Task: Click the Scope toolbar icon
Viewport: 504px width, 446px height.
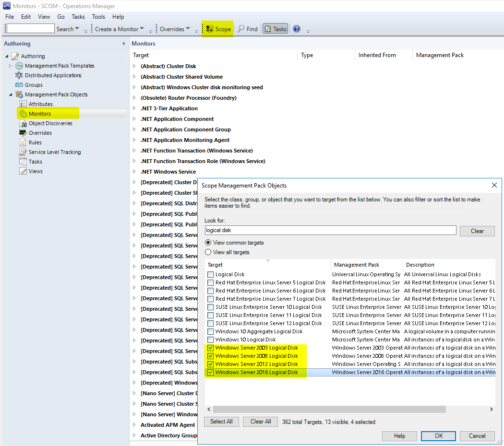Action: click(x=210, y=29)
